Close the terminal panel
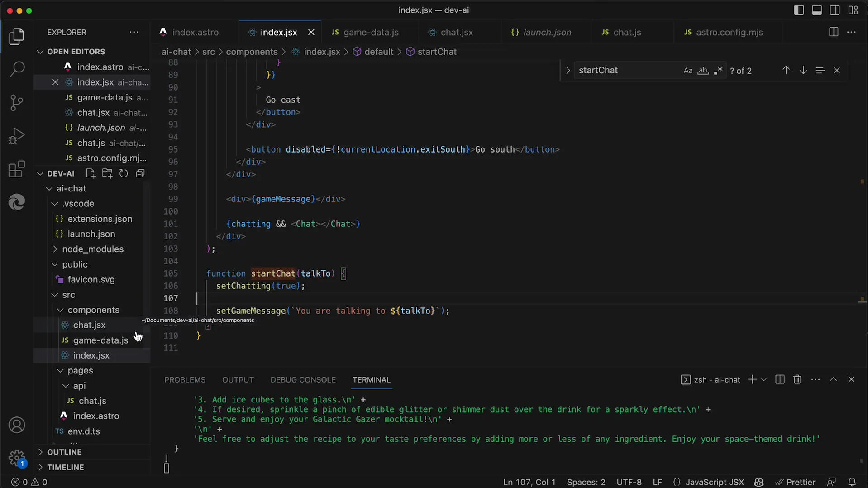Viewport: 868px width, 488px height. (851, 379)
